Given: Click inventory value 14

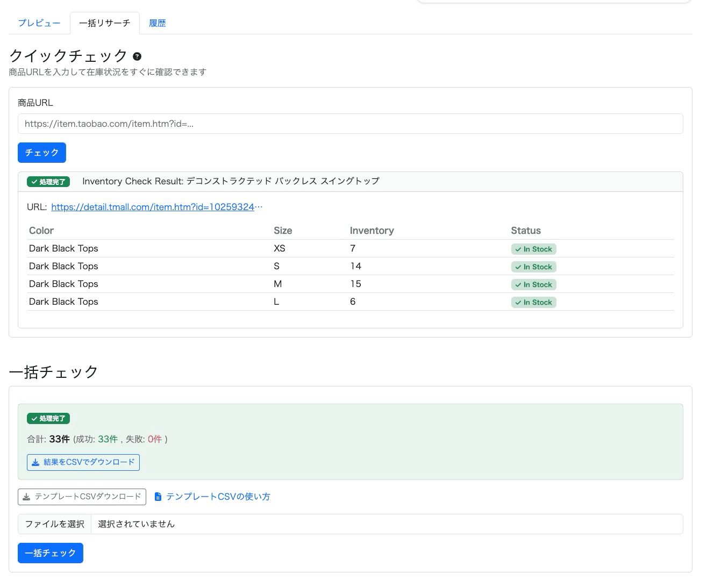Looking at the screenshot, I should (x=356, y=266).
